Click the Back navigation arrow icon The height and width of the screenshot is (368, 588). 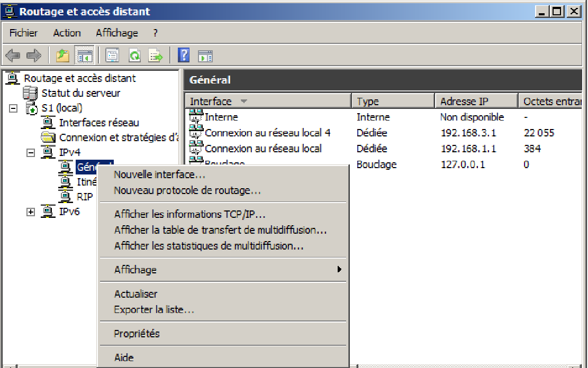point(11,55)
